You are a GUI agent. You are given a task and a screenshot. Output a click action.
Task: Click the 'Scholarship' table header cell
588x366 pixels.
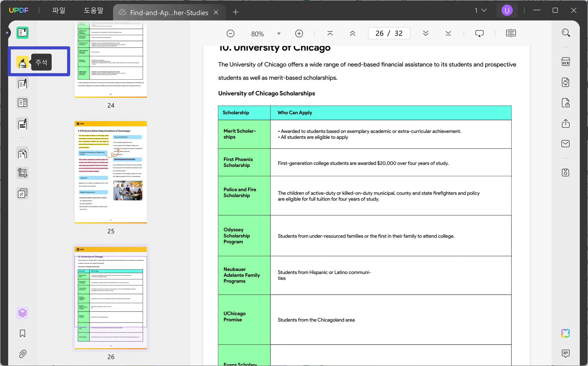tap(244, 113)
